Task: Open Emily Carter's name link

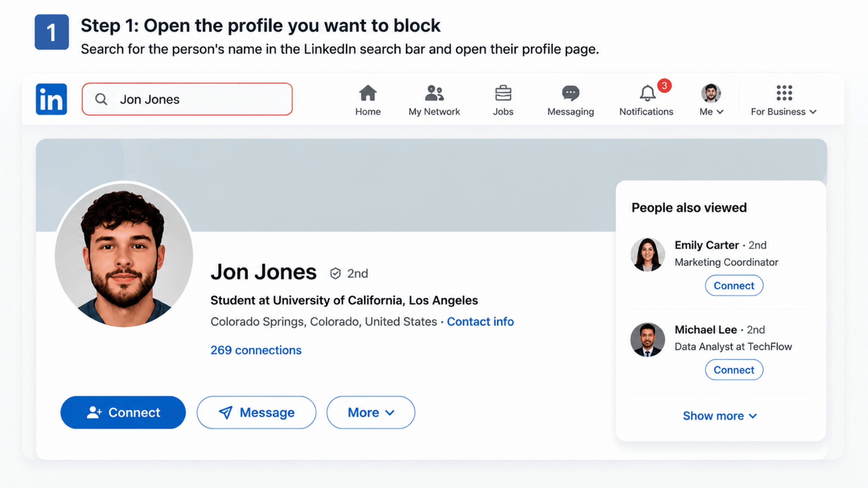Action: click(707, 245)
